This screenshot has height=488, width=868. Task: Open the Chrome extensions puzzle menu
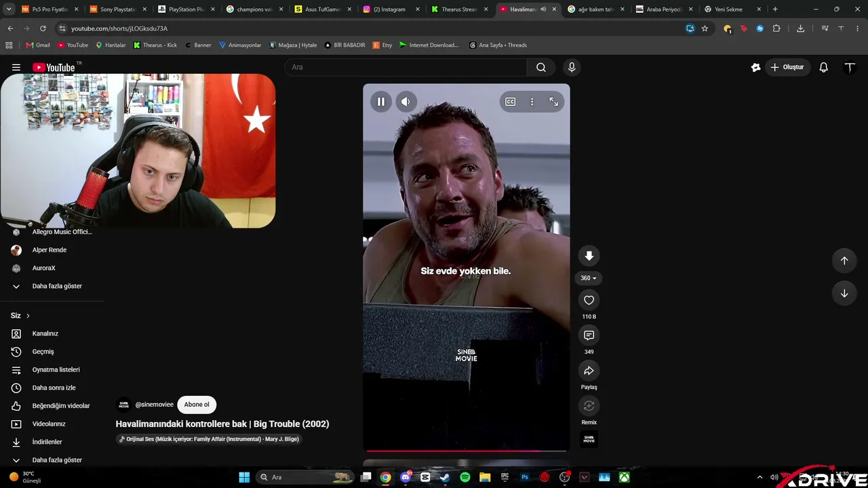point(776,28)
